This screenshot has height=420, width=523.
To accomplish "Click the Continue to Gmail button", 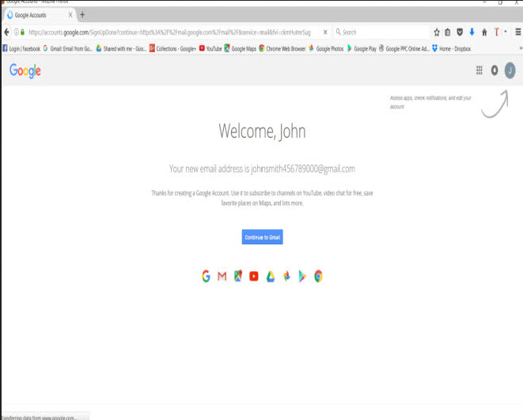I will [262, 237].
